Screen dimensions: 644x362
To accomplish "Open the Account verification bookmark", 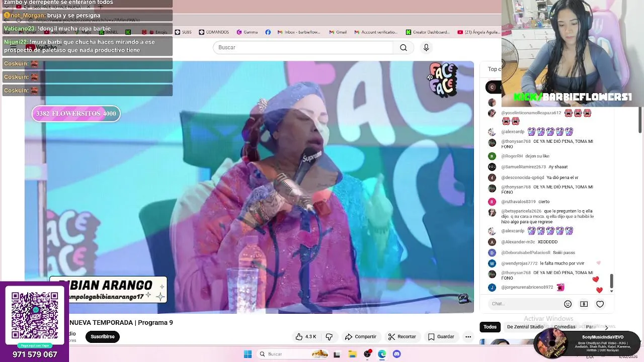I will [376, 32].
